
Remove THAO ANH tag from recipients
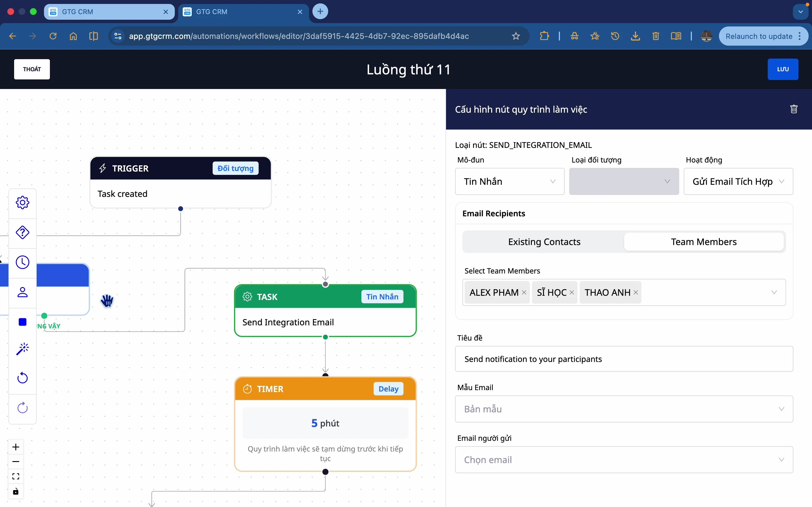pos(636,292)
